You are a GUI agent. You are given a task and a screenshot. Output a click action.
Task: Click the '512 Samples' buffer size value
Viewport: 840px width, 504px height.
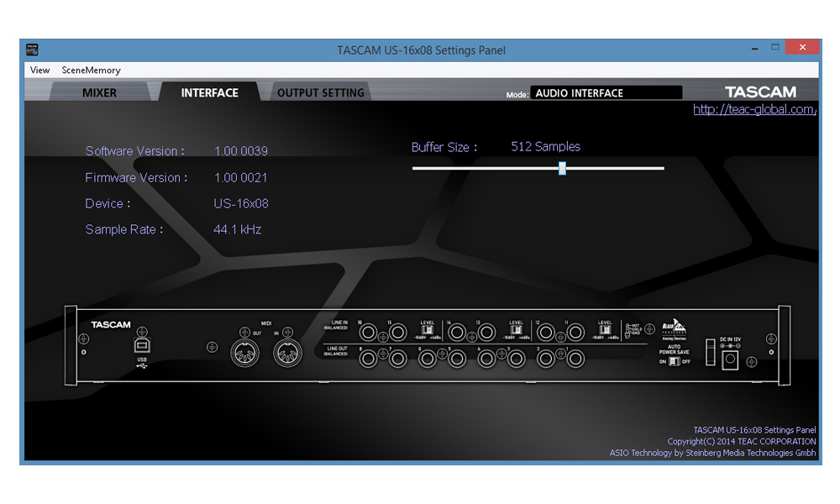545,147
